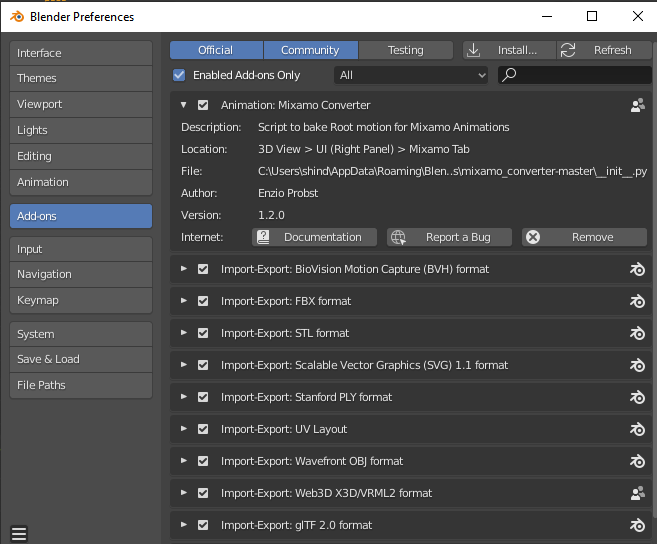This screenshot has height=544, width=657.
Task: Open the hamburger preferences menu
Action: pos(19,534)
